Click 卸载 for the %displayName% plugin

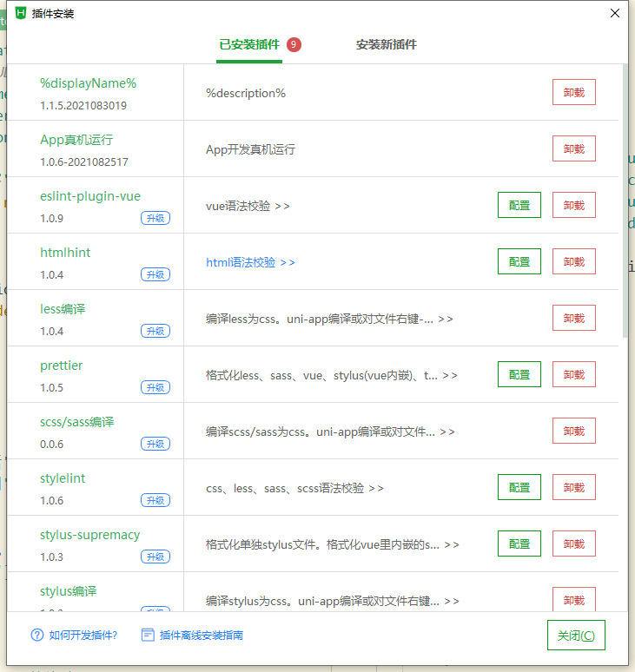pyautogui.click(x=573, y=92)
